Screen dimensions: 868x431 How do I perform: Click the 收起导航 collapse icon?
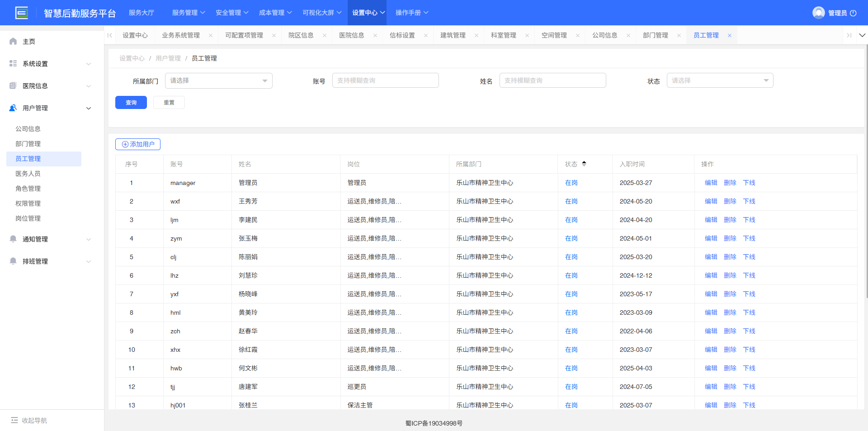coord(14,420)
